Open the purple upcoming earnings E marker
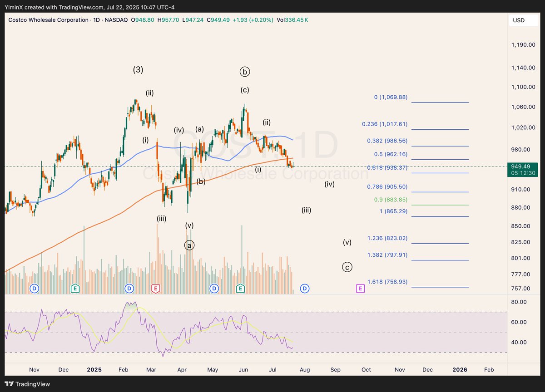The width and height of the screenshot is (545, 392). [360, 288]
